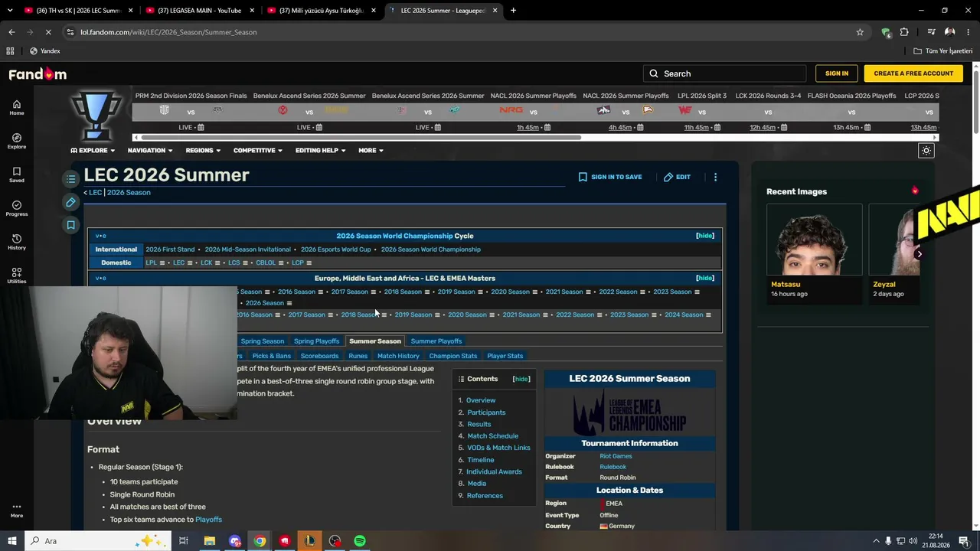Open the Matsasu recent image thumbnail
The height and width of the screenshot is (551, 980).
(815, 240)
